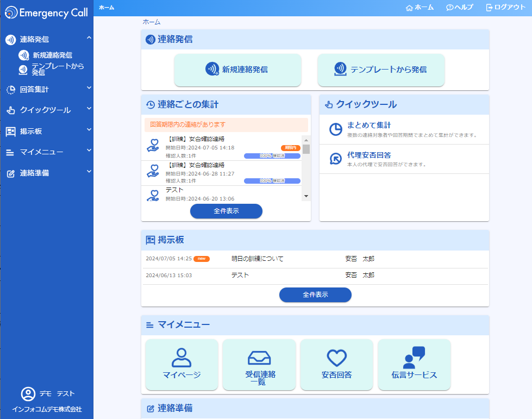Collapse the 連絡発信 sidebar section
Viewport: 532px width, 419px height.
point(89,38)
